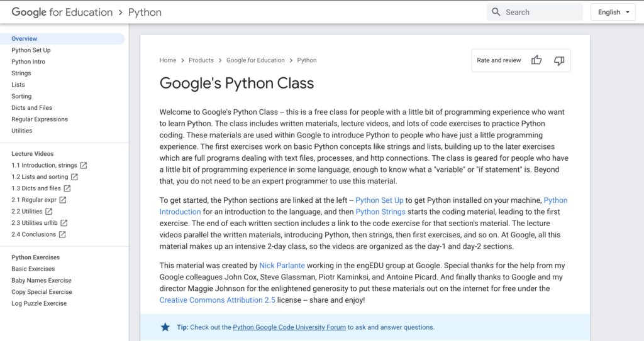Click the Lecture Videos section heading
Screen dimensions: 644x341
33,153
